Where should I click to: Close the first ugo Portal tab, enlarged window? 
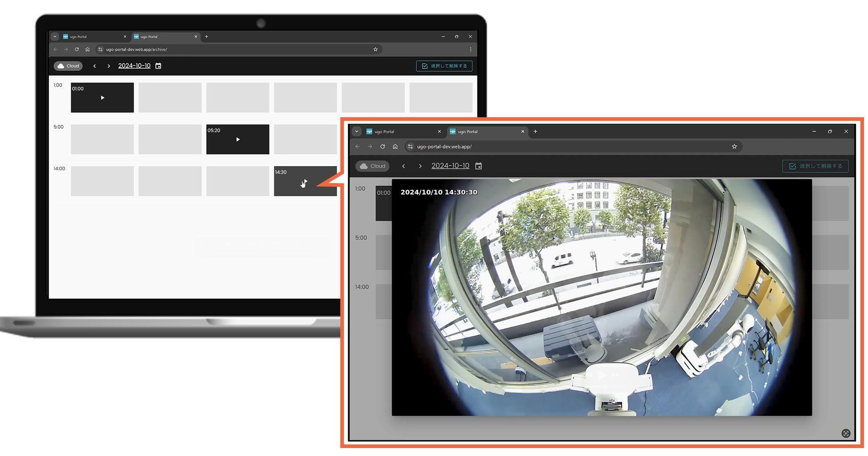pyautogui.click(x=439, y=131)
